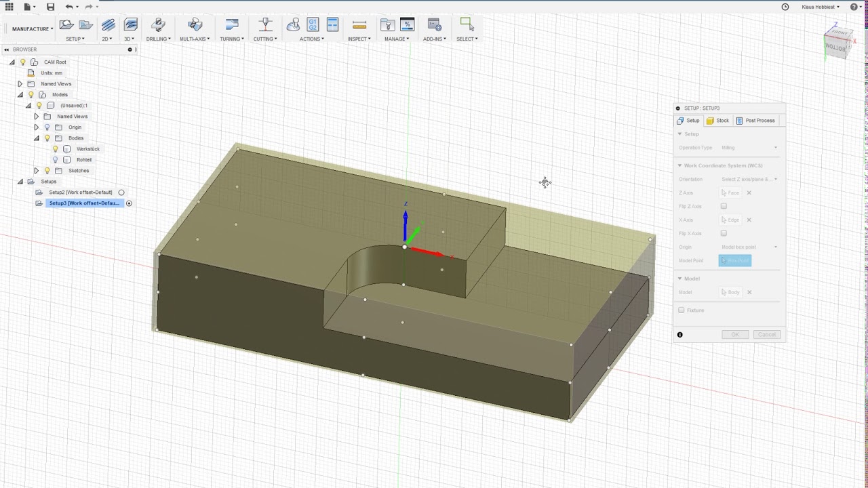Click the Turning tool icon
868x488 pixels.
click(232, 25)
